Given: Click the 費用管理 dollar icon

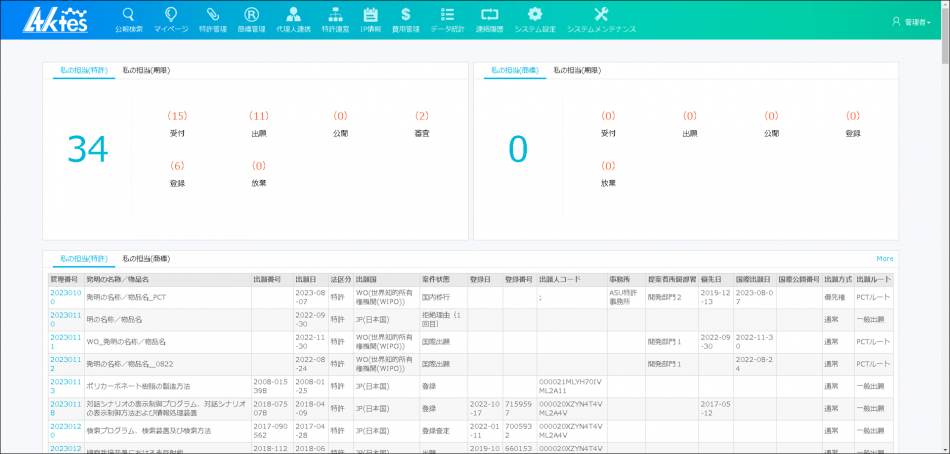Looking at the screenshot, I should pyautogui.click(x=405, y=15).
